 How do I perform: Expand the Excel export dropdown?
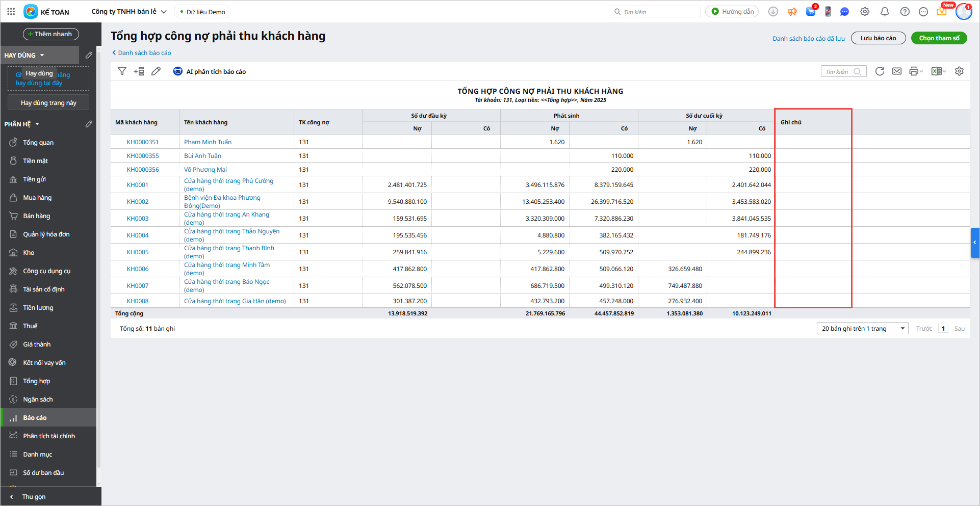(939, 71)
